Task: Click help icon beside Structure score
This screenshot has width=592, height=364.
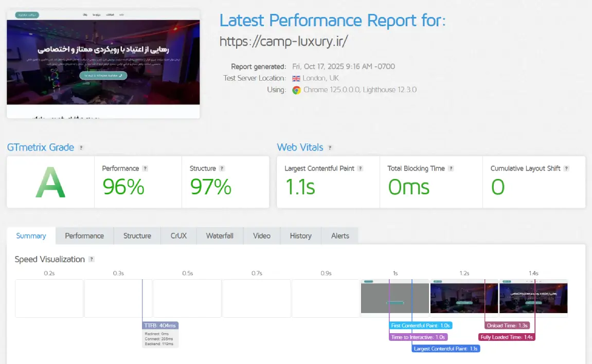Action: coord(222,169)
